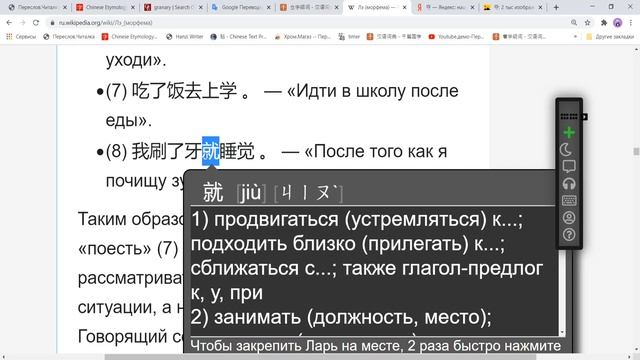Close the Chinese Etymology tab

click(133, 7)
